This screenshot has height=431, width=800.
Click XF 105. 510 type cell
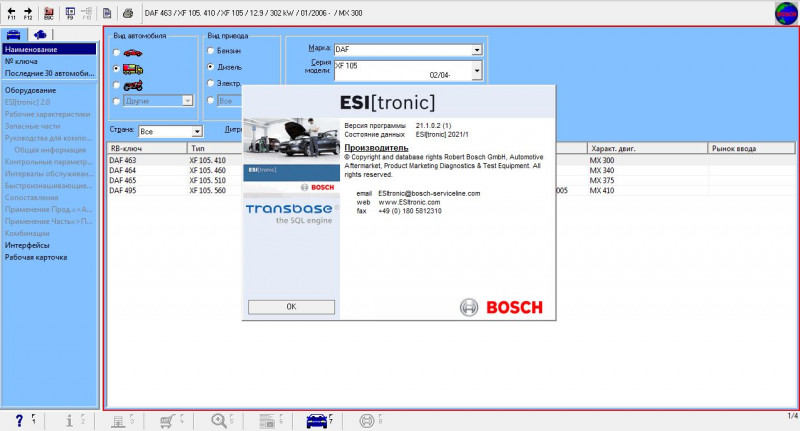tap(208, 181)
